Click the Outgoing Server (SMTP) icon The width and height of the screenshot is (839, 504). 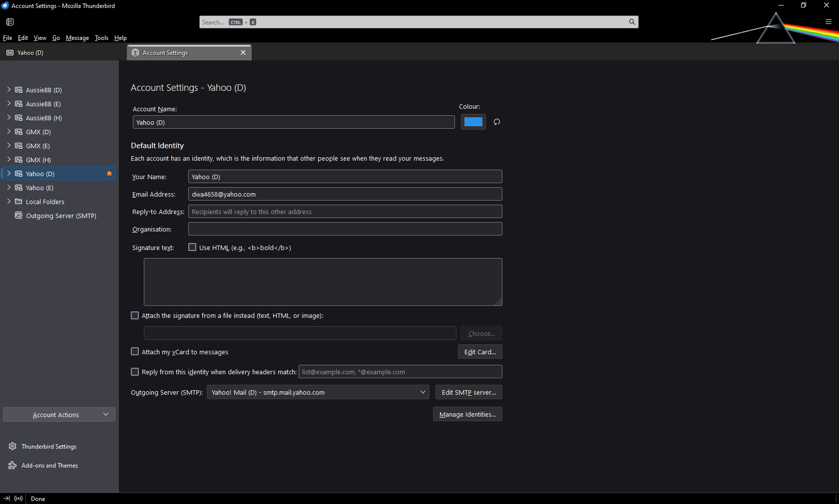pos(18,216)
